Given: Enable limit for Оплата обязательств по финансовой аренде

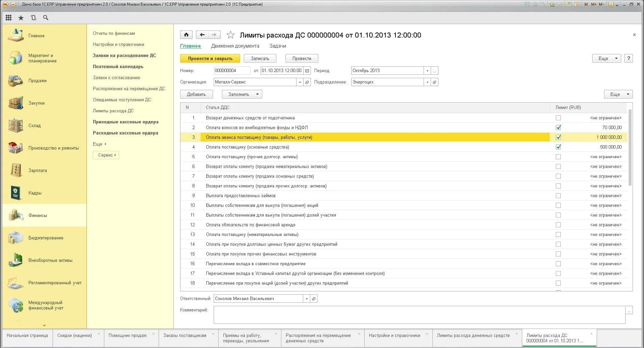Looking at the screenshot, I should [x=558, y=225].
